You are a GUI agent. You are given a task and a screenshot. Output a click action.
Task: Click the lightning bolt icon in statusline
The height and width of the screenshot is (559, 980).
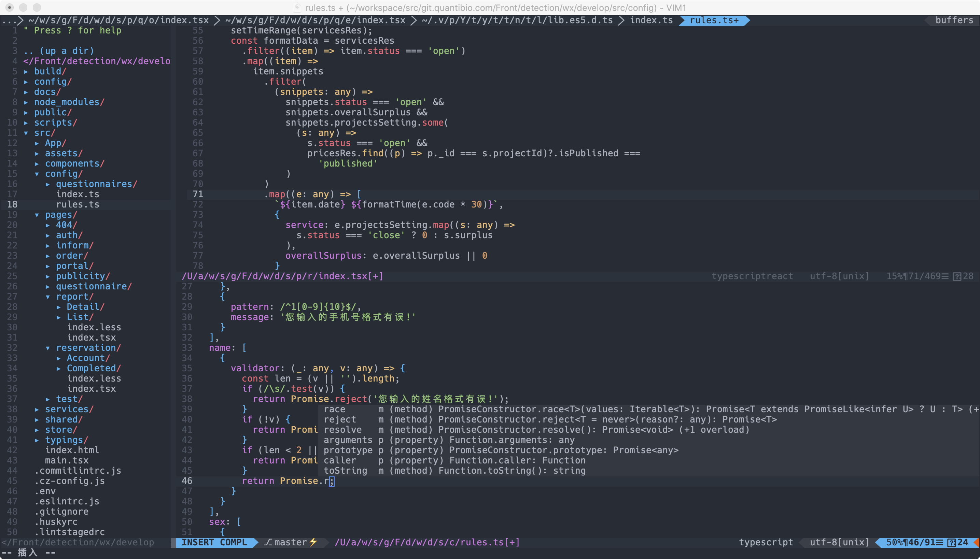pos(313,542)
